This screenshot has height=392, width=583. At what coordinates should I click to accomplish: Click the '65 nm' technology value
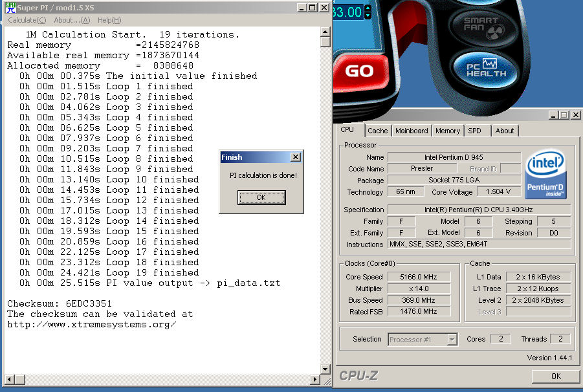tap(406, 191)
